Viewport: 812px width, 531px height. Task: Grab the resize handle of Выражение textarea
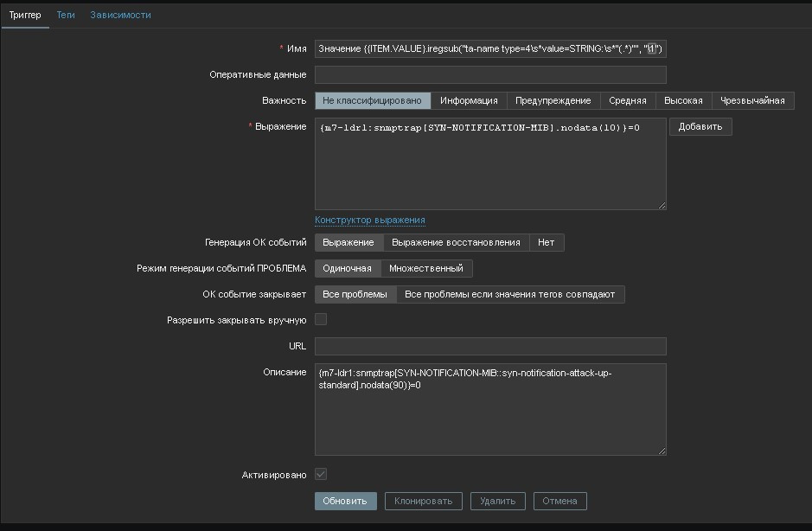tap(662, 206)
